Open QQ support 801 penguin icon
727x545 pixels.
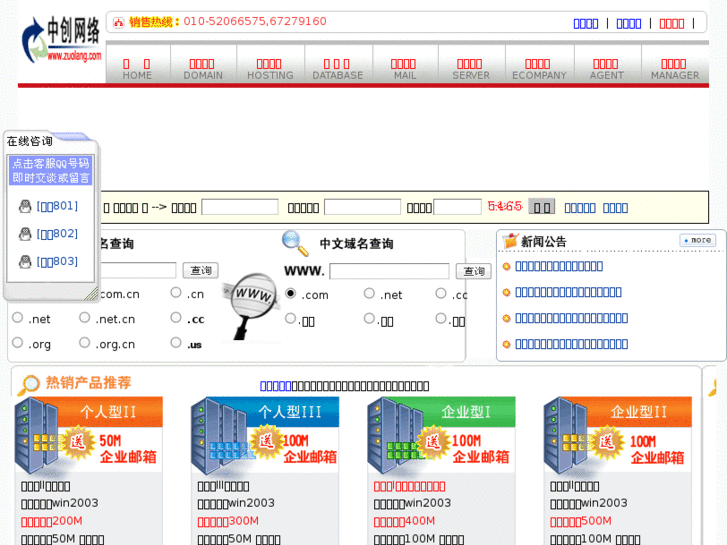tap(25, 206)
